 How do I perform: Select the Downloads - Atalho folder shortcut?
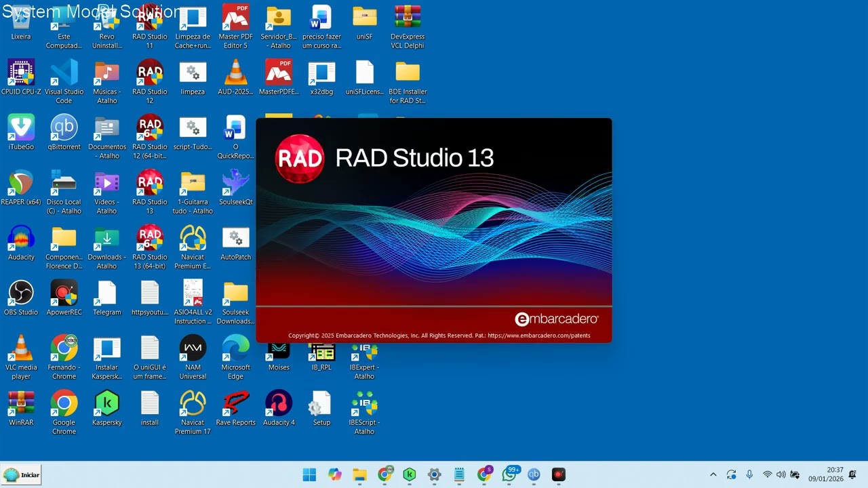106,247
